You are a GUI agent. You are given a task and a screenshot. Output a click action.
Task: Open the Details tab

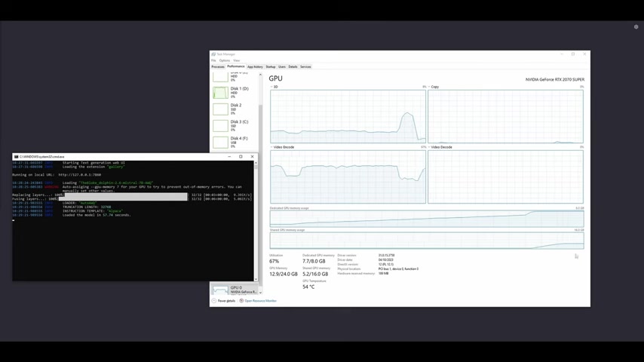click(x=293, y=66)
